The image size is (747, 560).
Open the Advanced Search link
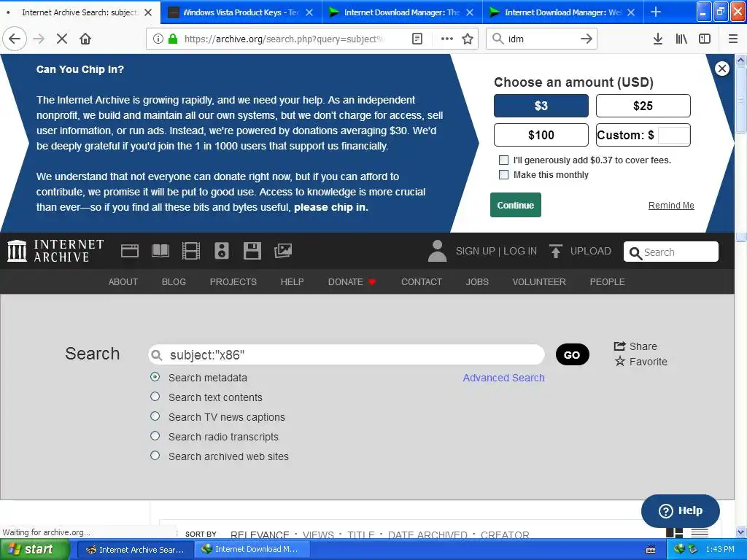click(503, 378)
